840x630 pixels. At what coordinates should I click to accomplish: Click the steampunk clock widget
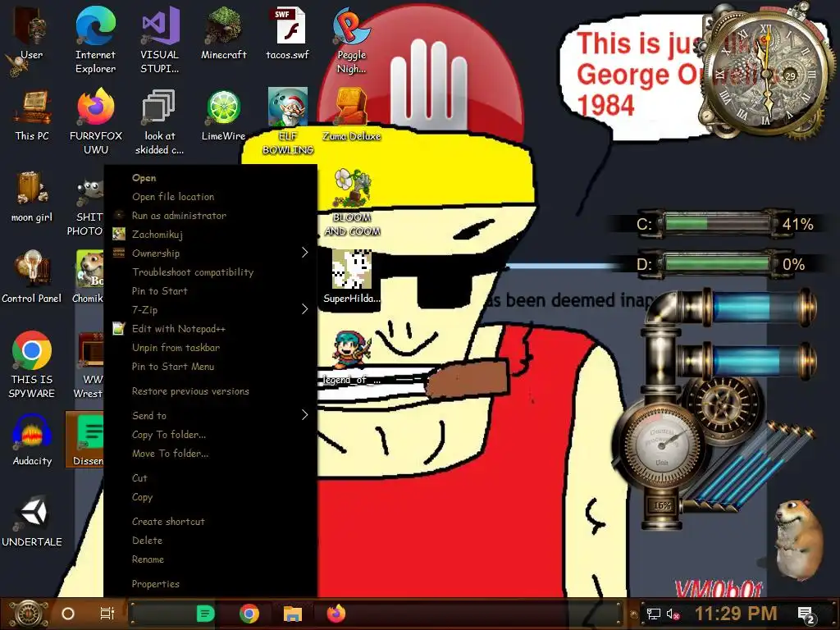tap(766, 72)
